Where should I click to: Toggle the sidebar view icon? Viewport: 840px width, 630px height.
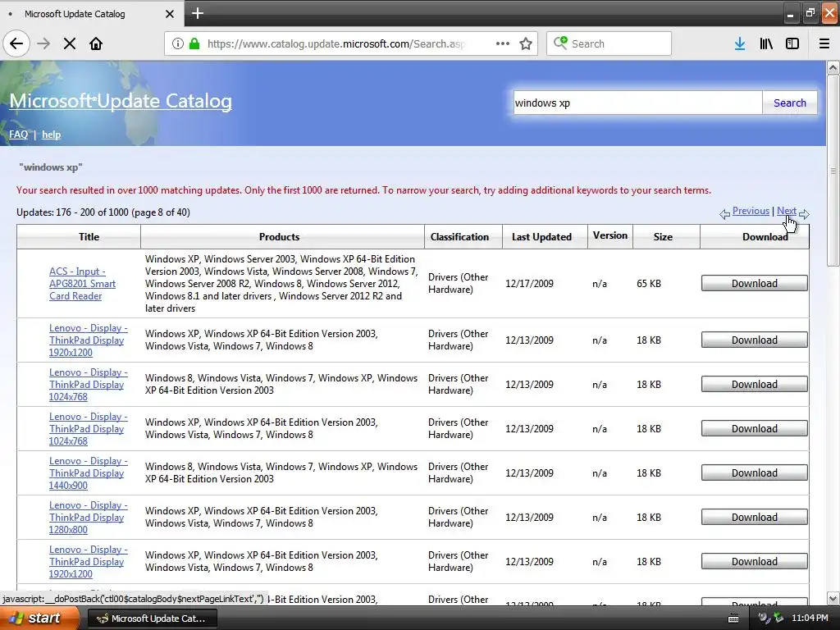click(792, 43)
